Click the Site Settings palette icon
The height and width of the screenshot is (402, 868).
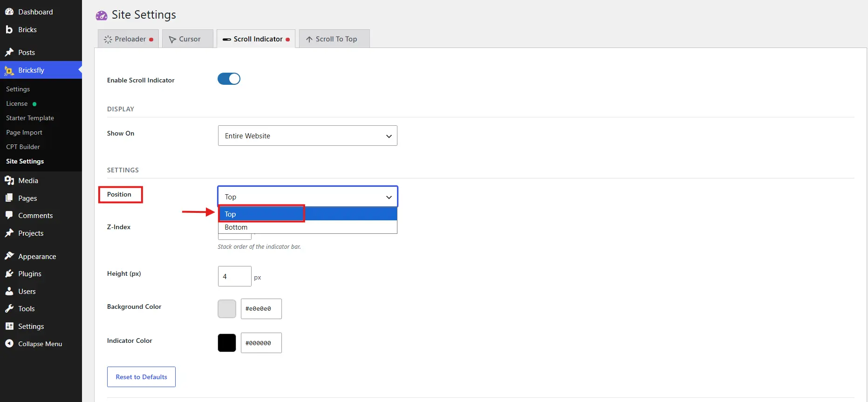[102, 15]
